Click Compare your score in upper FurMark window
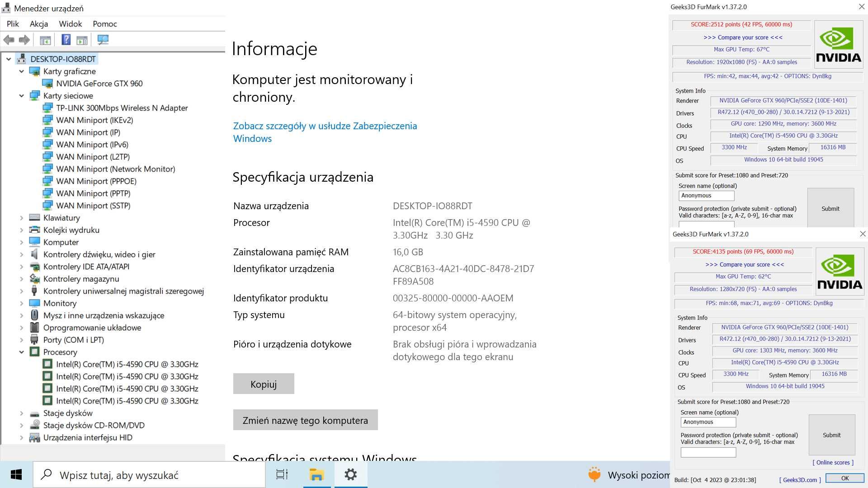 [x=743, y=38]
